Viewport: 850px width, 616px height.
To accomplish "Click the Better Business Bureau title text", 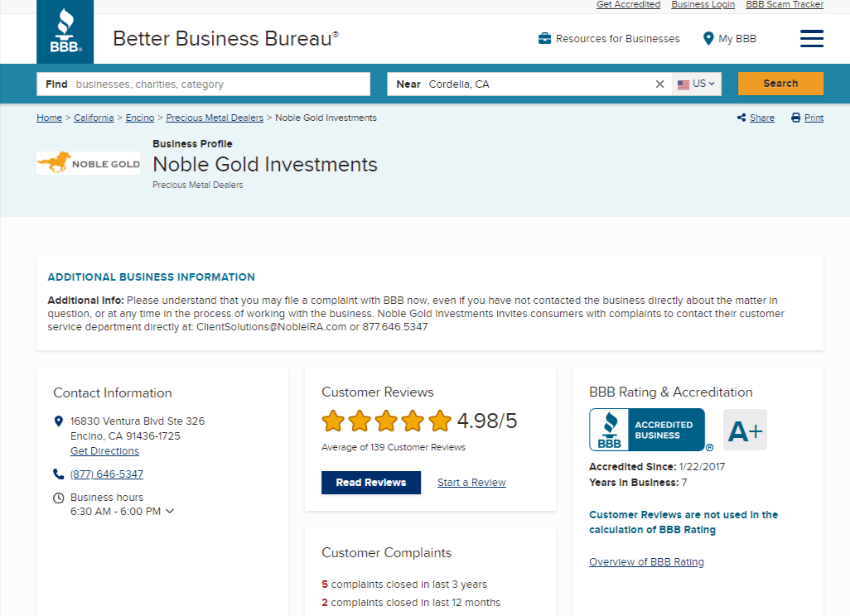I will click(225, 38).
